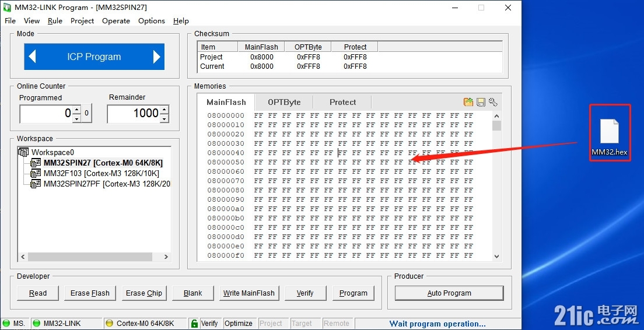644x330 pixels.
Task: Click the open file folder icon in Memories
Action: (468, 102)
